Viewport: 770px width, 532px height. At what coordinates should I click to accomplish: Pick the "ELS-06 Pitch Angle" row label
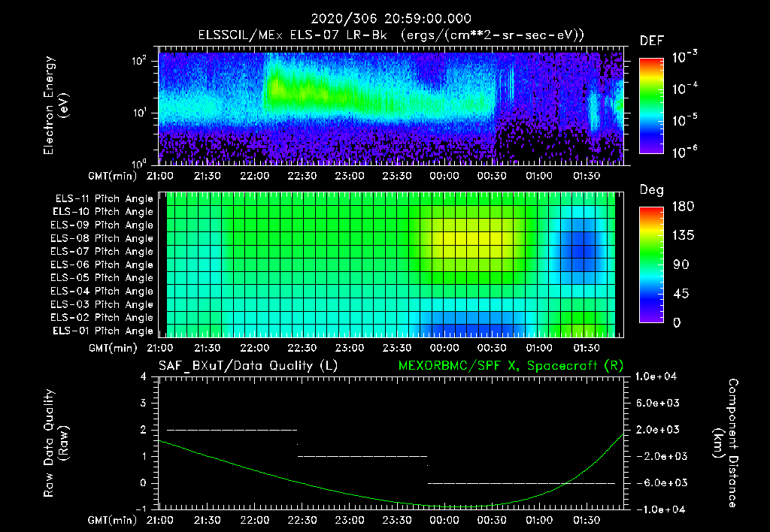coord(102,265)
